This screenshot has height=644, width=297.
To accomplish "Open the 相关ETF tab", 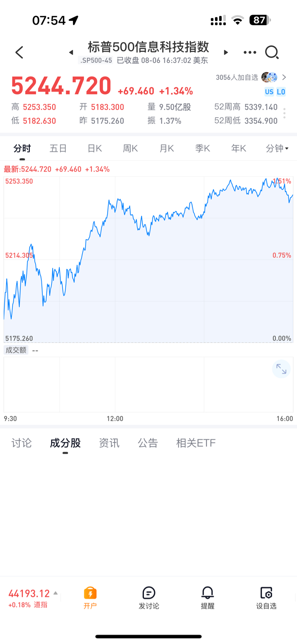I will (x=196, y=443).
